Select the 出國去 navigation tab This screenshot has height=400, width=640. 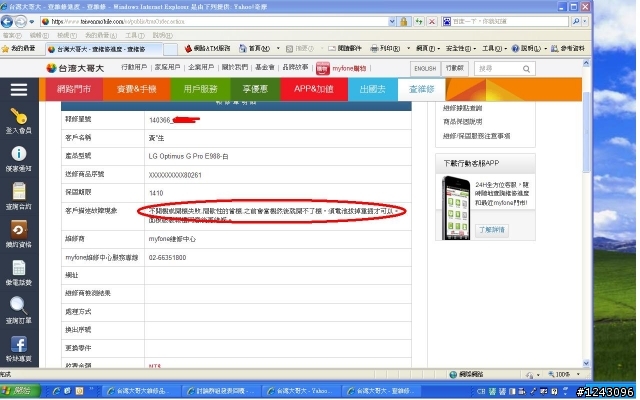[x=373, y=89]
